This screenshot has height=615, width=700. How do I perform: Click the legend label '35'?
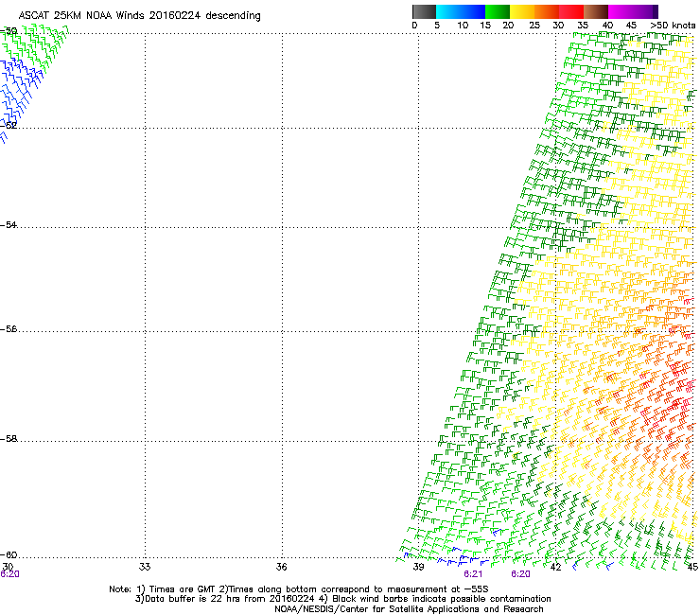pyautogui.click(x=583, y=26)
